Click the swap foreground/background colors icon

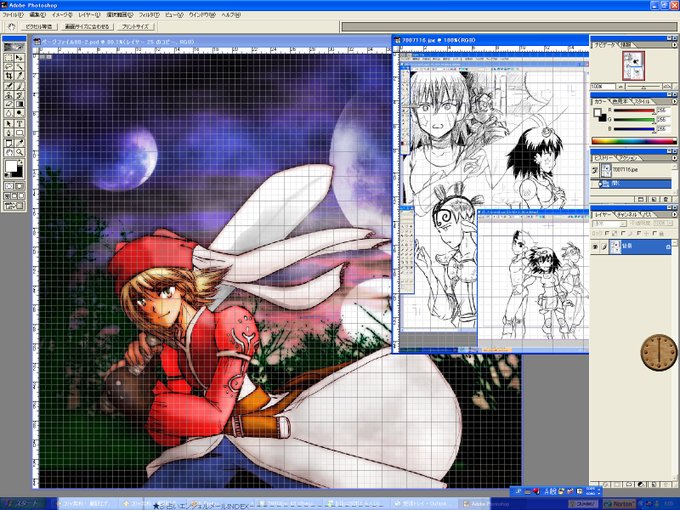point(20,163)
